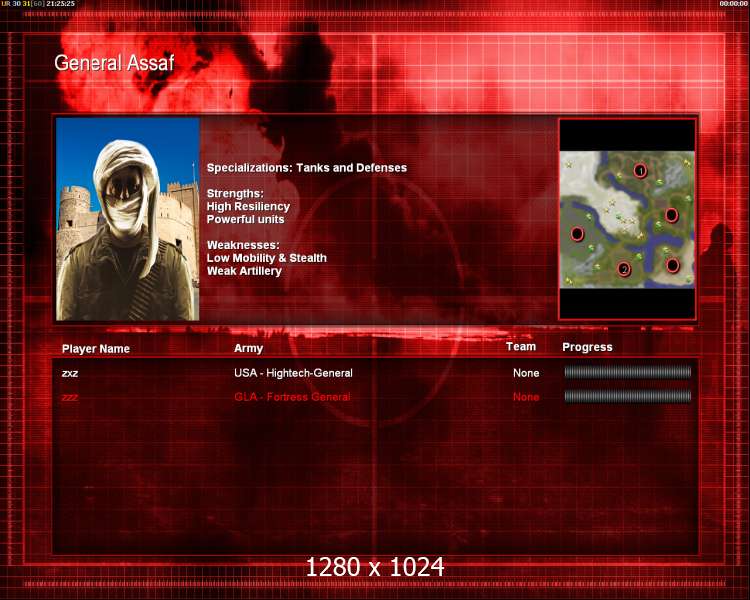The image size is (750, 600).
Task: Click the "High Resiliency" line
Action: pos(248,207)
